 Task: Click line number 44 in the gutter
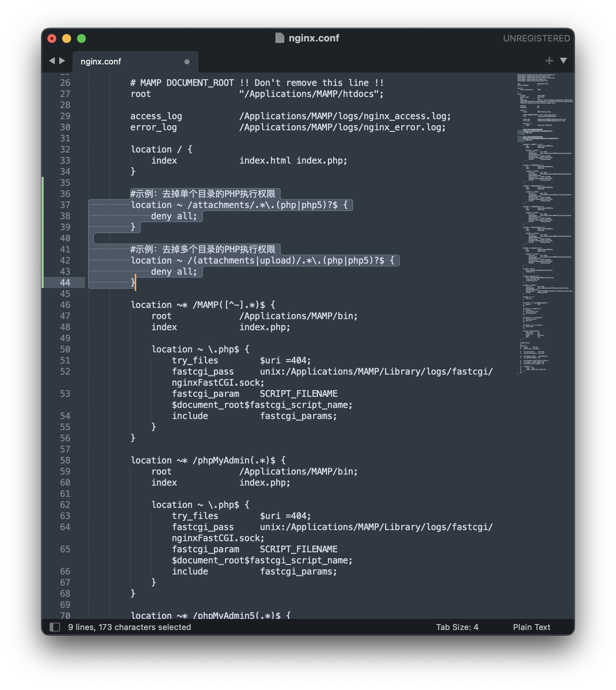click(x=65, y=283)
